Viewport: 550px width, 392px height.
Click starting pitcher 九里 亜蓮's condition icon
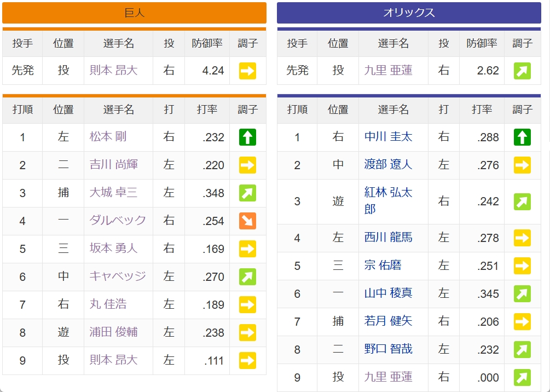click(x=522, y=71)
